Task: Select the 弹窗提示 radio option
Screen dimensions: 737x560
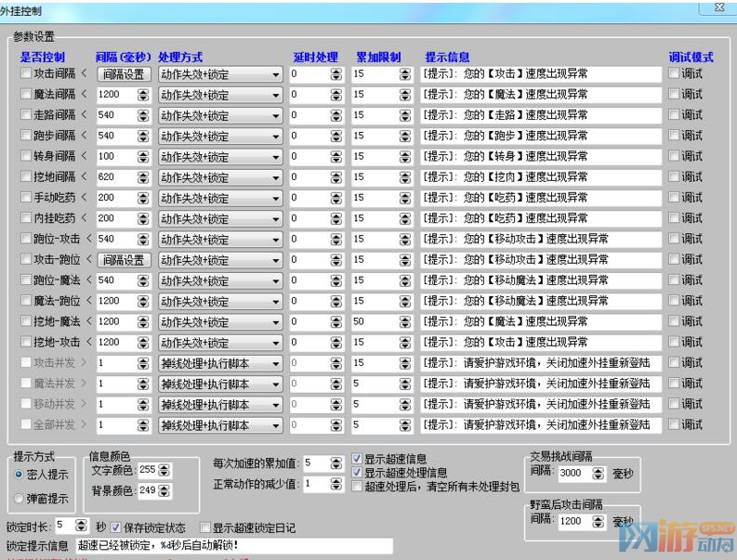Action: [20, 498]
